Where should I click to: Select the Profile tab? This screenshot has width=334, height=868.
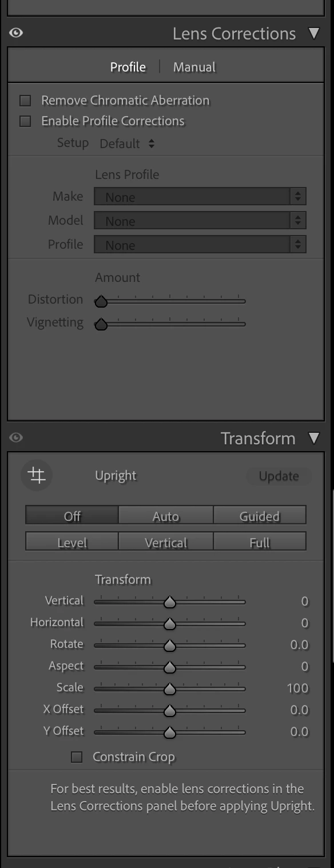(x=128, y=67)
